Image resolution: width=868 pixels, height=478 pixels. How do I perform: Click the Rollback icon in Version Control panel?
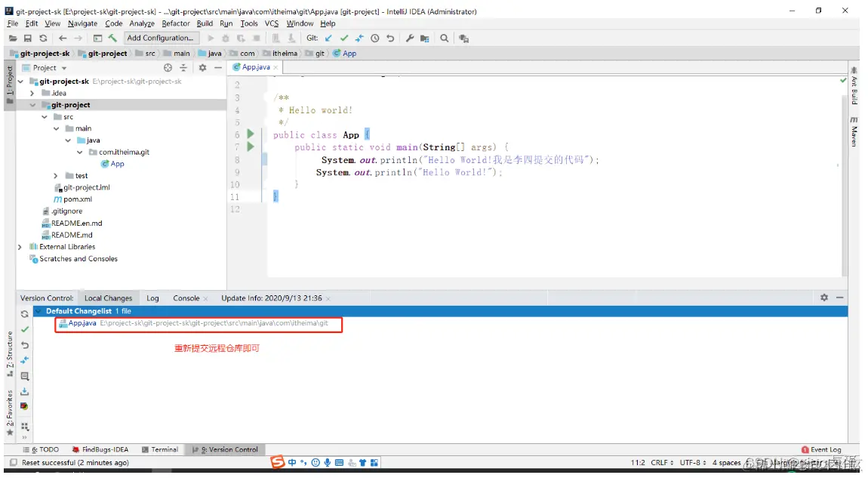click(x=24, y=344)
